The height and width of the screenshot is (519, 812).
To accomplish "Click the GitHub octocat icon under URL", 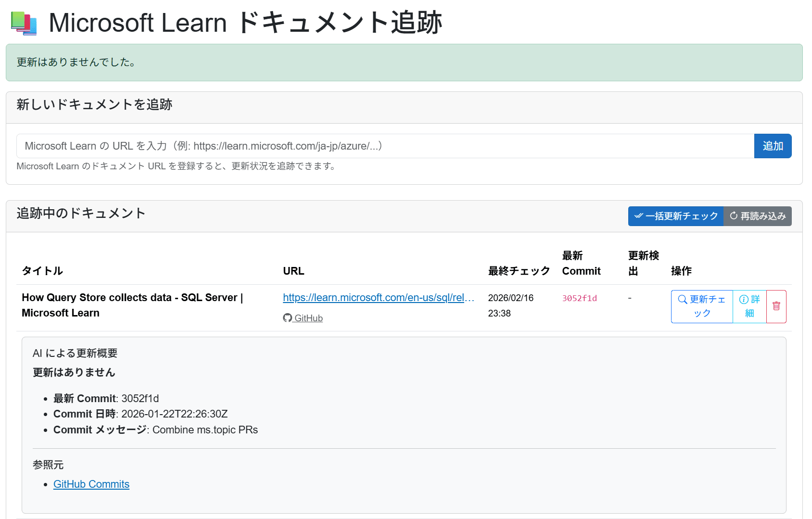I will 288,318.
